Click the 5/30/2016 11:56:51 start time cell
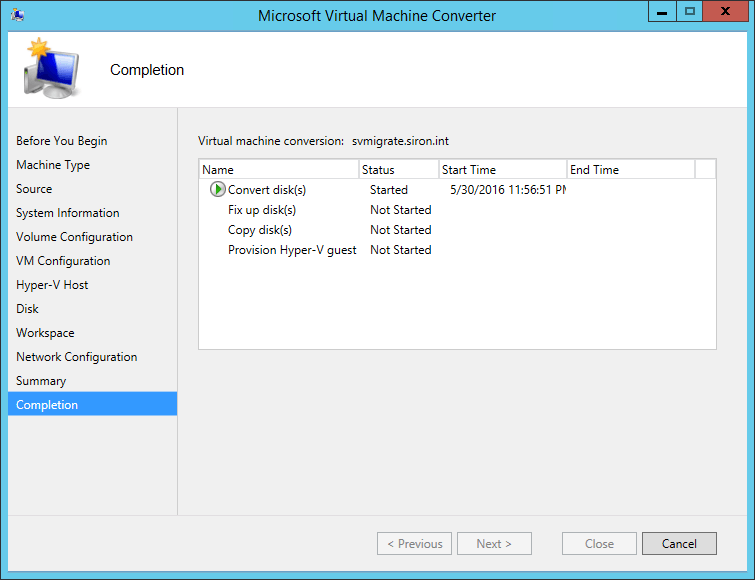The image size is (755, 580). pos(508,190)
